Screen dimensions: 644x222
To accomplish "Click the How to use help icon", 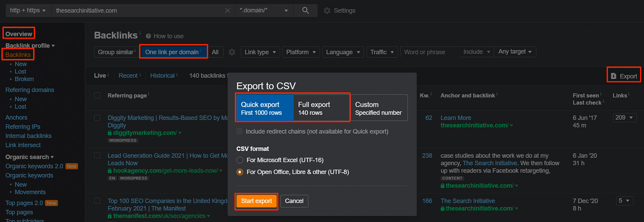I will click(148, 36).
